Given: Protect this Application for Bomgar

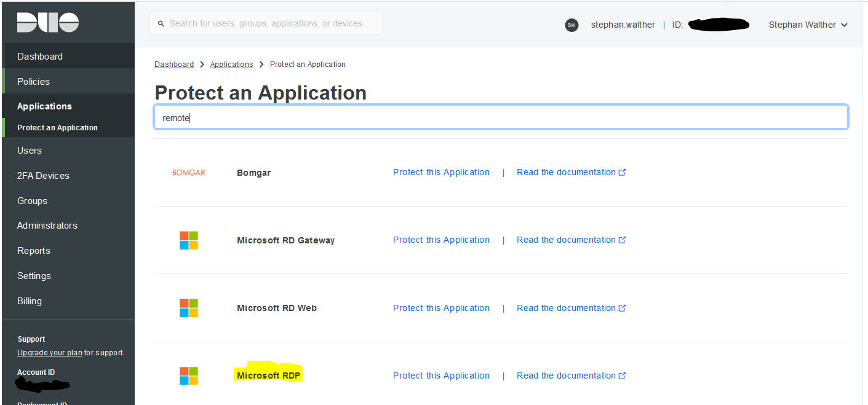Looking at the screenshot, I should pos(441,172).
